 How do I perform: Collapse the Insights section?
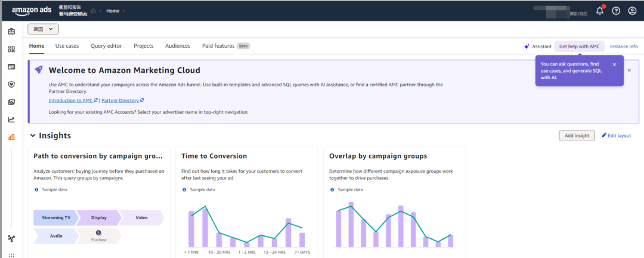coord(32,136)
